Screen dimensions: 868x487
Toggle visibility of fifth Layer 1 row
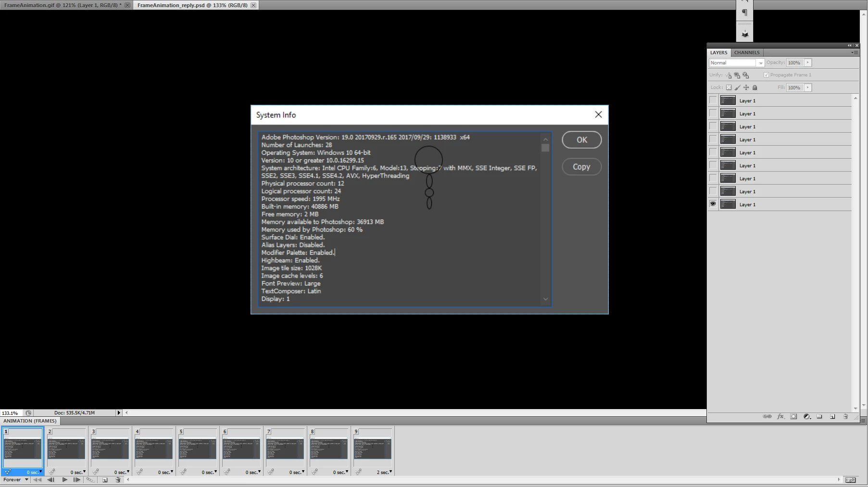[713, 152]
